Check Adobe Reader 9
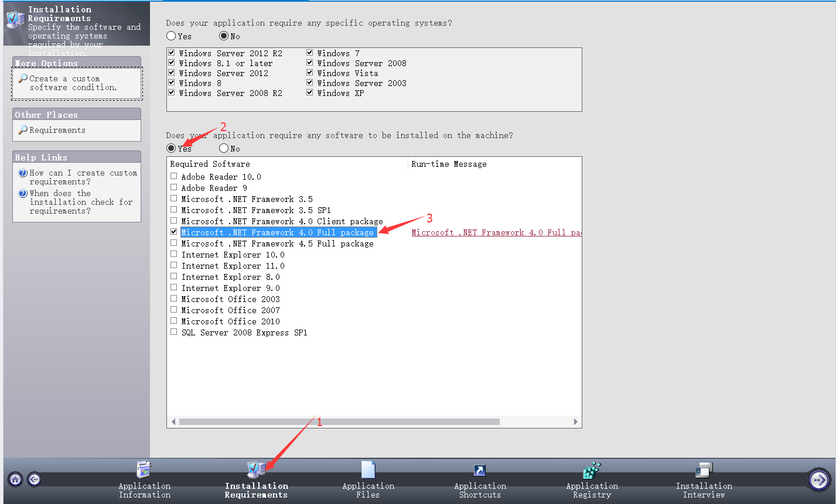 click(x=174, y=187)
